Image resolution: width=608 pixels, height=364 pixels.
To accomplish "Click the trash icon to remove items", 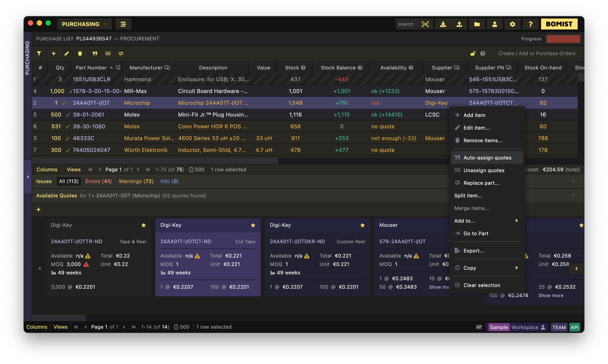I will [x=80, y=53].
